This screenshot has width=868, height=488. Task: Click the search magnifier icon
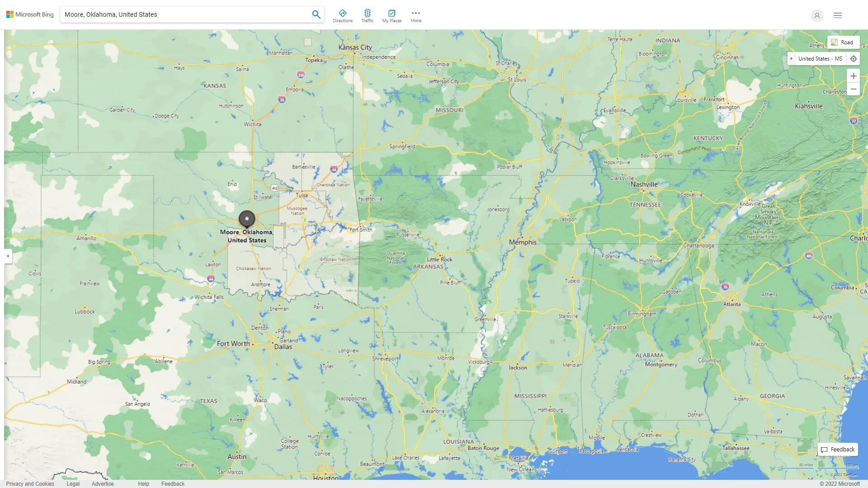pyautogui.click(x=316, y=14)
